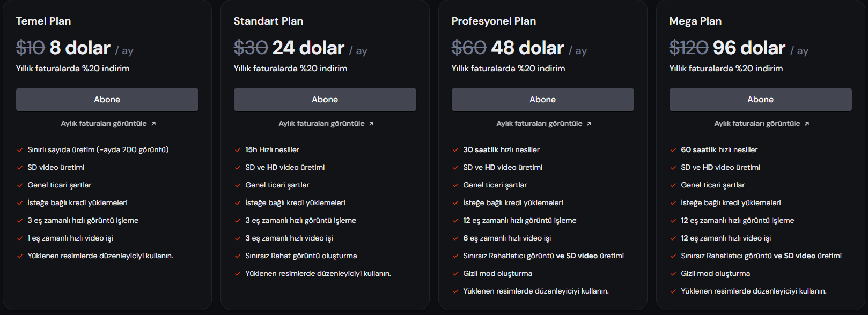Click the checkmark beside "60 saatlik hızlı nesiller"

673,150
